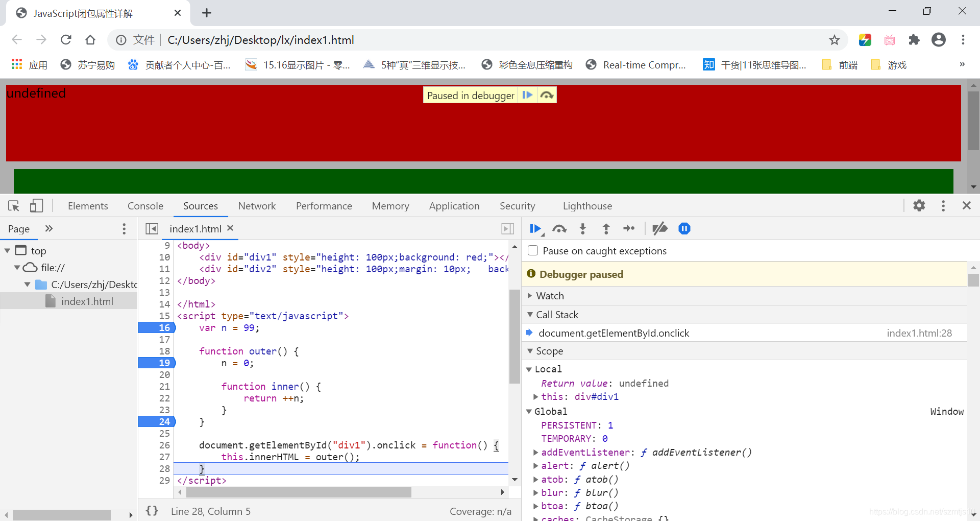Toggle device toolbar icon
The width and height of the screenshot is (980, 521).
(36, 206)
